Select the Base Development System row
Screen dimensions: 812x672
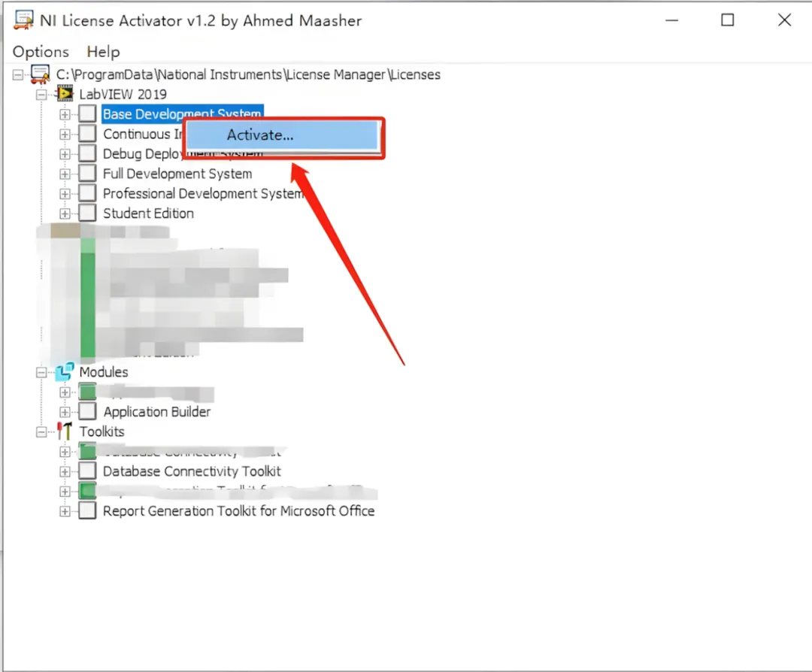(182, 114)
